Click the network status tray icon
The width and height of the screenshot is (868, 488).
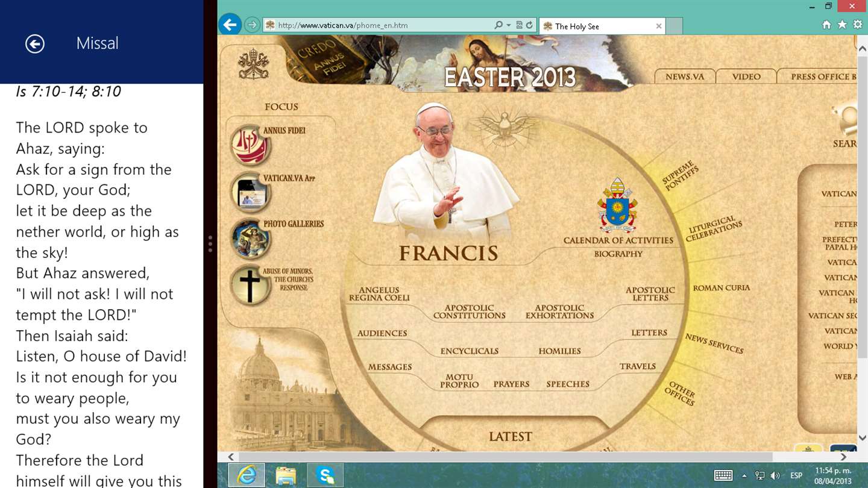(760, 475)
